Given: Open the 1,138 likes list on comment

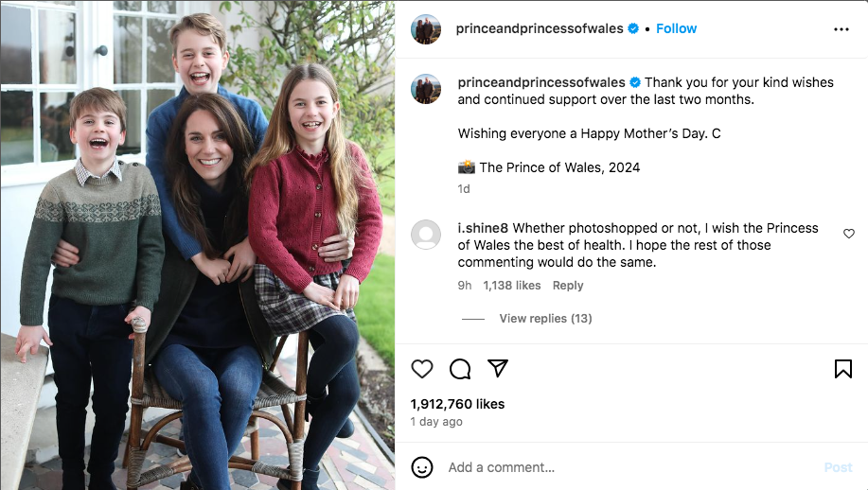Looking at the screenshot, I should 512,286.
